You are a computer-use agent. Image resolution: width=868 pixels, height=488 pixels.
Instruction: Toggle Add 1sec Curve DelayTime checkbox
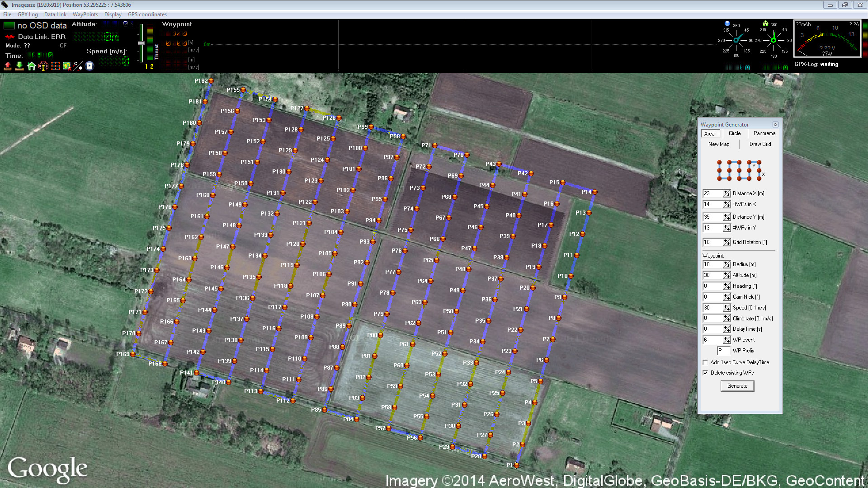pos(705,362)
